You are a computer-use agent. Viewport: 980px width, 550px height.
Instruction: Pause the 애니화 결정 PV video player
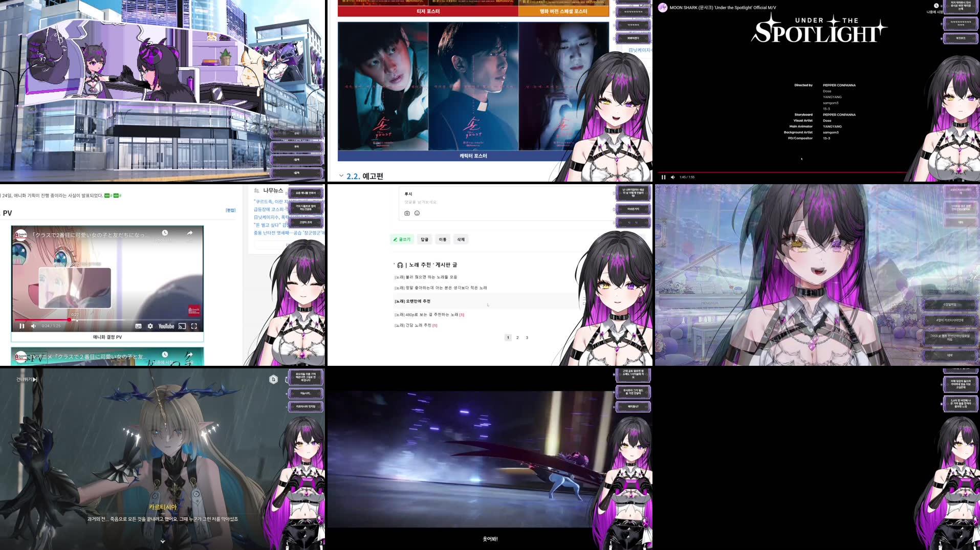23,326
